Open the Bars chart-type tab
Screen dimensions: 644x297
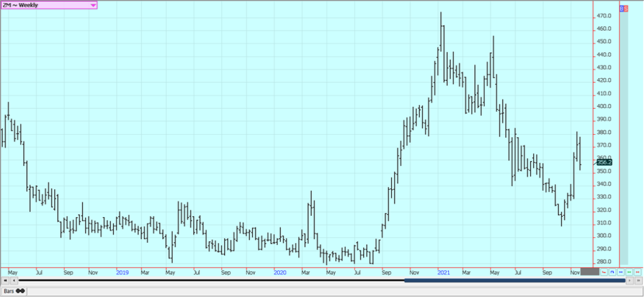point(14,291)
